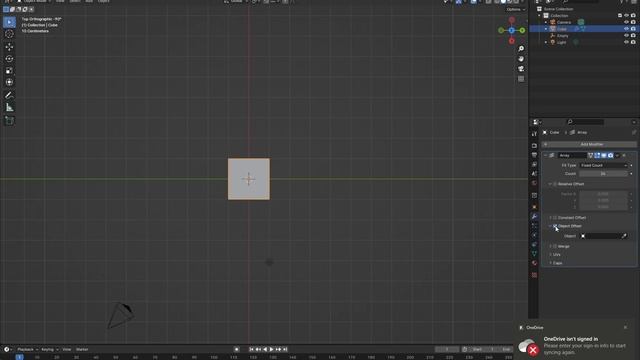The height and width of the screenshot is (360, 640).
Task: Click the pan view hand icon
Action: (521, 59)
